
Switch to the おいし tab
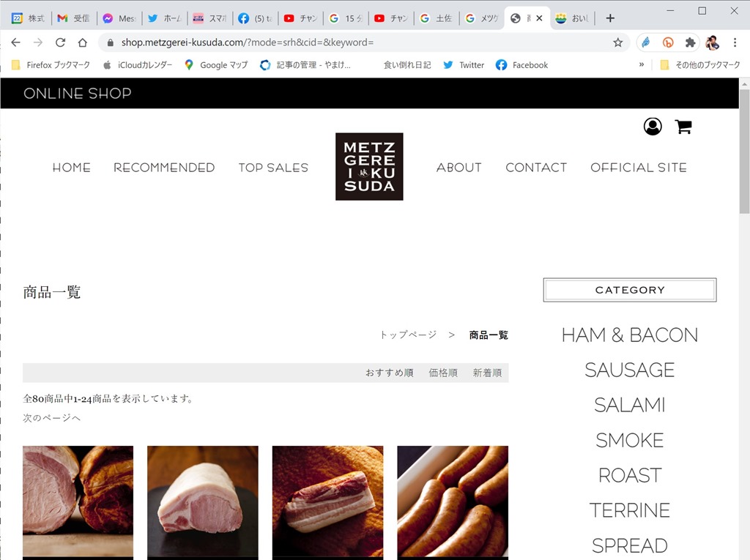click(572, 18)
